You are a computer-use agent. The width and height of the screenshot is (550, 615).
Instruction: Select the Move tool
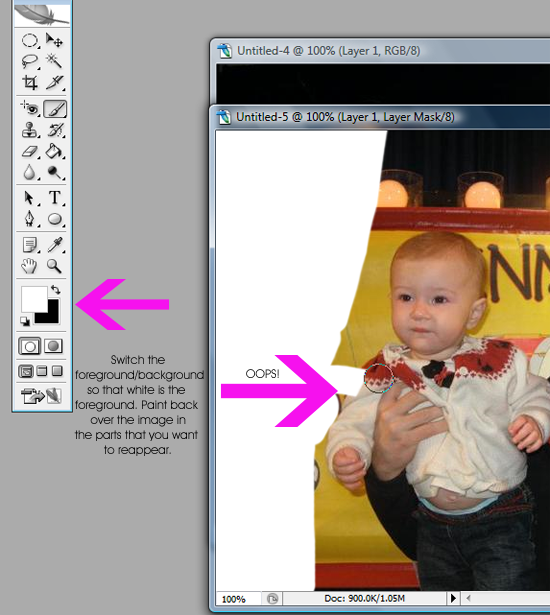[x=55, y=40]
